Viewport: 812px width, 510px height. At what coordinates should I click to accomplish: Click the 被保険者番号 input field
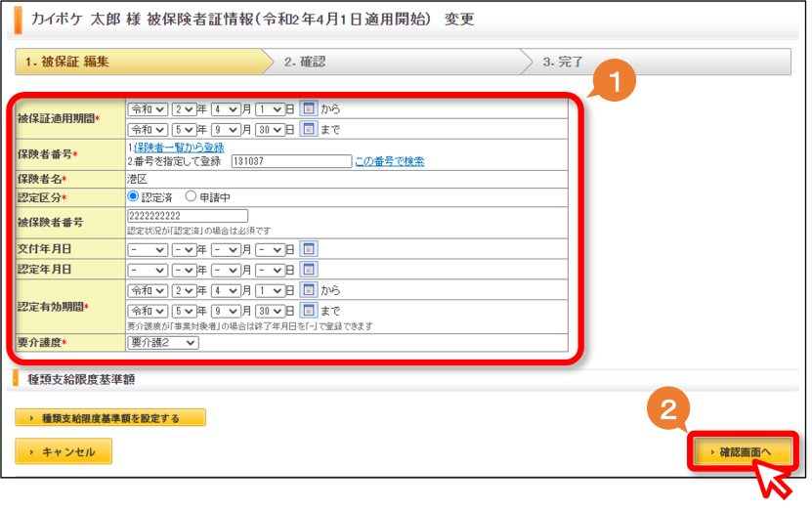188,216
